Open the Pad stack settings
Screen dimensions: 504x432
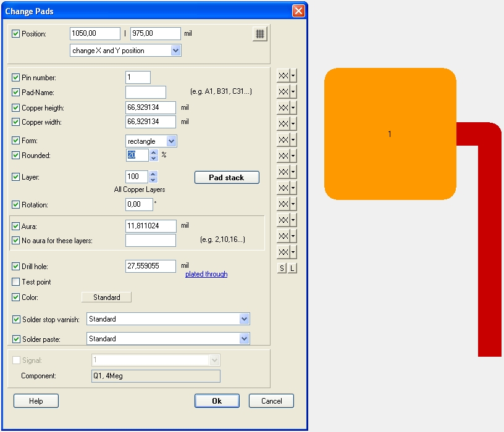227,178
